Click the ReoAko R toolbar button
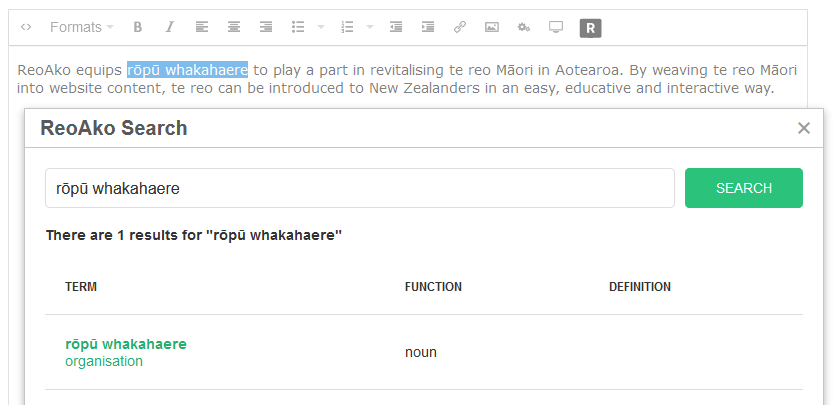The image size is (836, 405). (590, 28)
